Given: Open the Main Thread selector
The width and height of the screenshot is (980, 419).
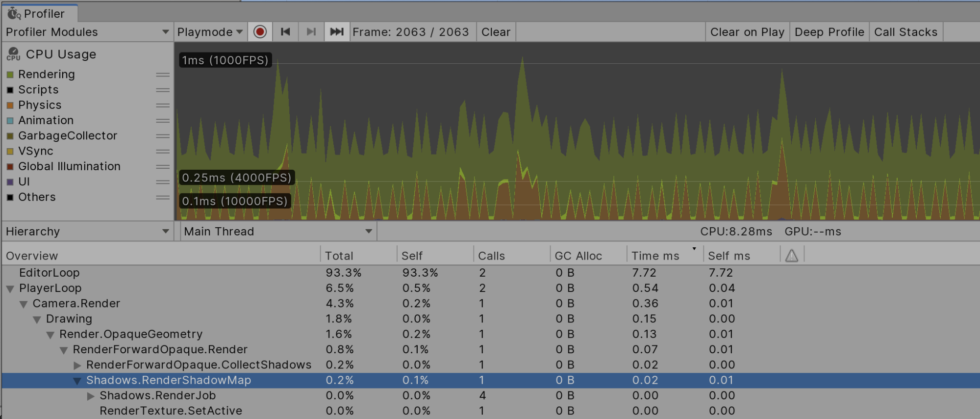Looking at the screenshot, I should pyautogui.click(x=278, y=232).
